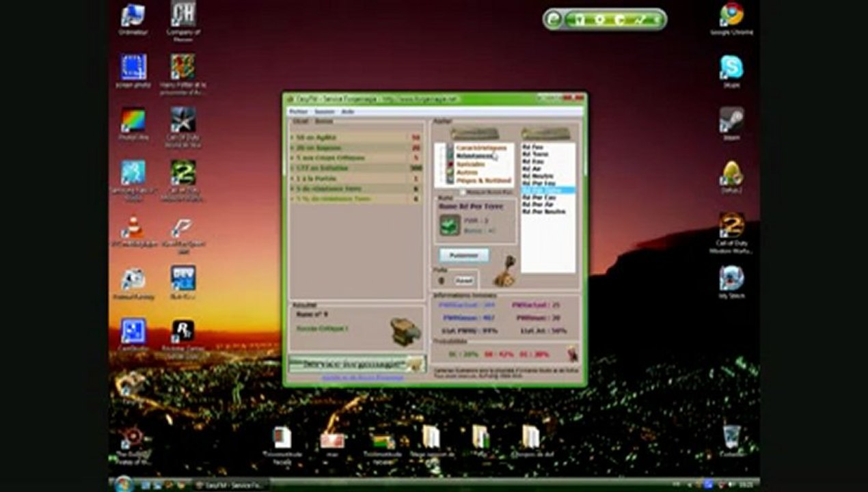This screenshot has width=868, height=492.
Task: Click the EasyFM taskbar button
Action: tap(232, 484)
